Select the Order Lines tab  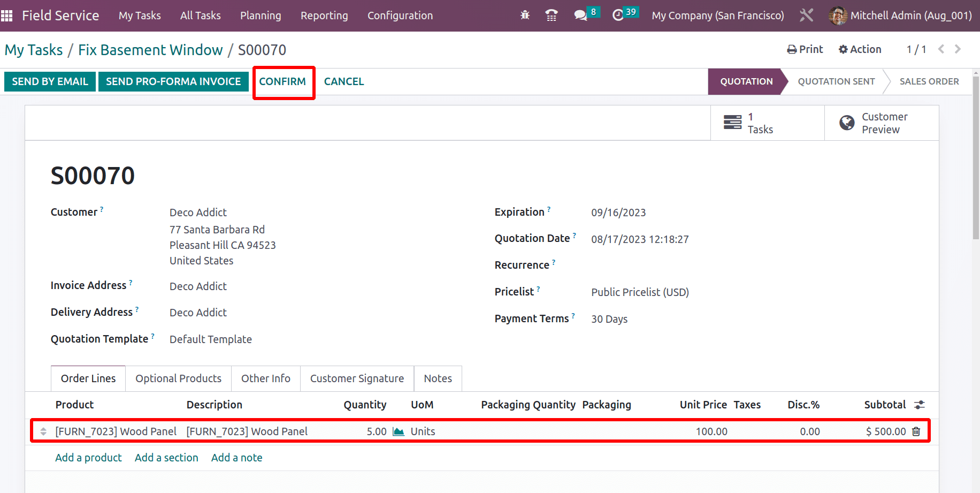tap(88, 378)
